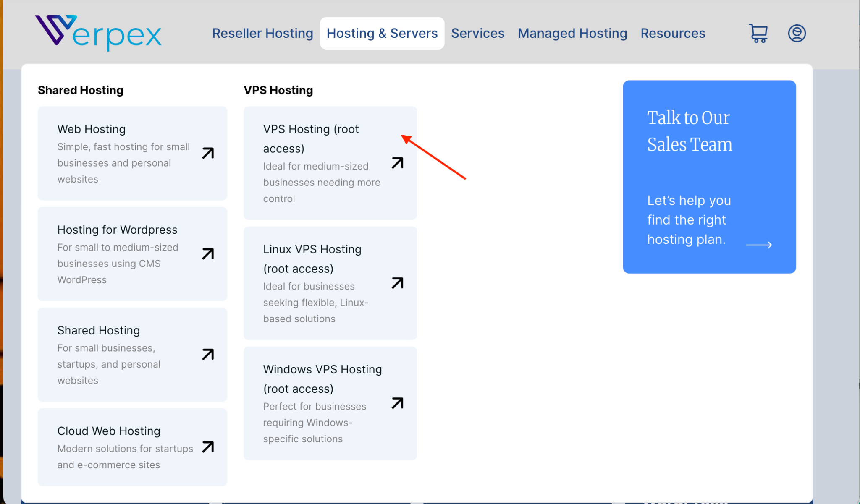This screenshot has width=860, height=504.
Task: Open the shopping cart icon
Action: (x=758, y=33)
